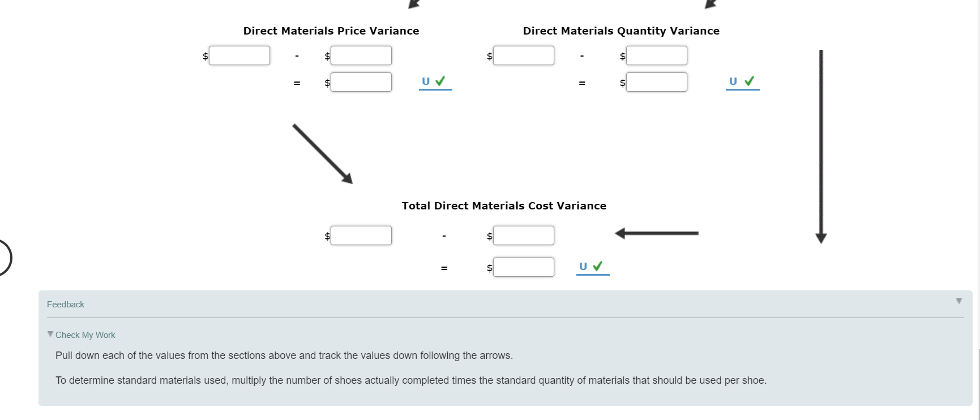
Task: Click the first input under Direct Materials Price Variance
Action: pyautogui.click(x=239, y=55)
